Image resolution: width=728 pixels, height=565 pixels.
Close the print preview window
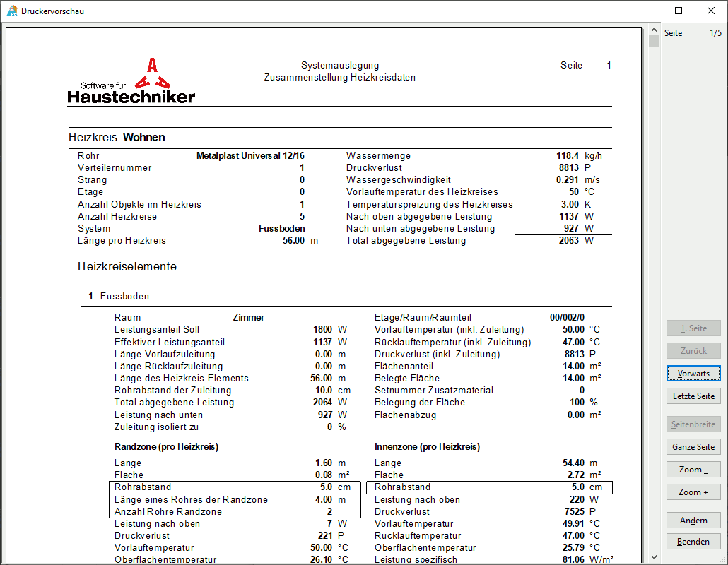click(711, 11)
